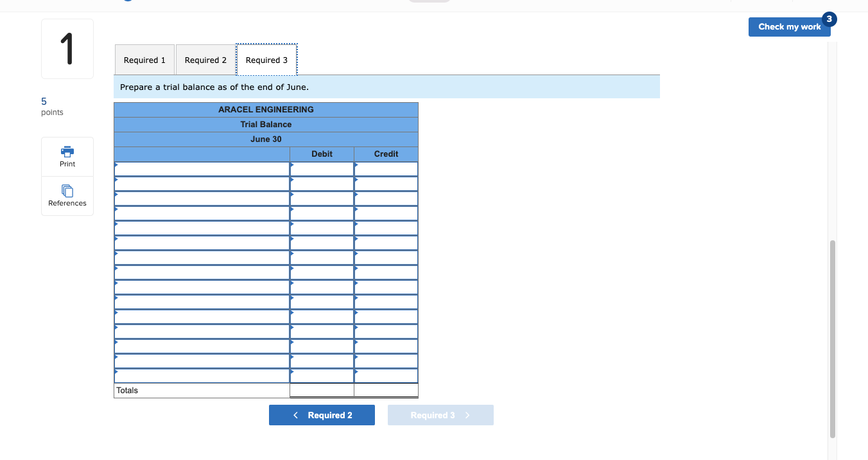Screen dimensions: 868x460
Task: Click the Totals row Credit cell
Action: 385,390
